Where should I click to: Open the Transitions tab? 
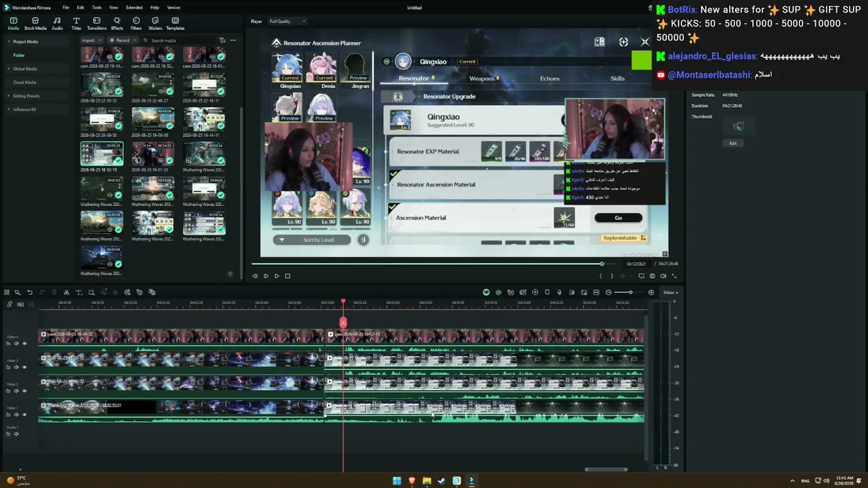click(x=97, y=24)
